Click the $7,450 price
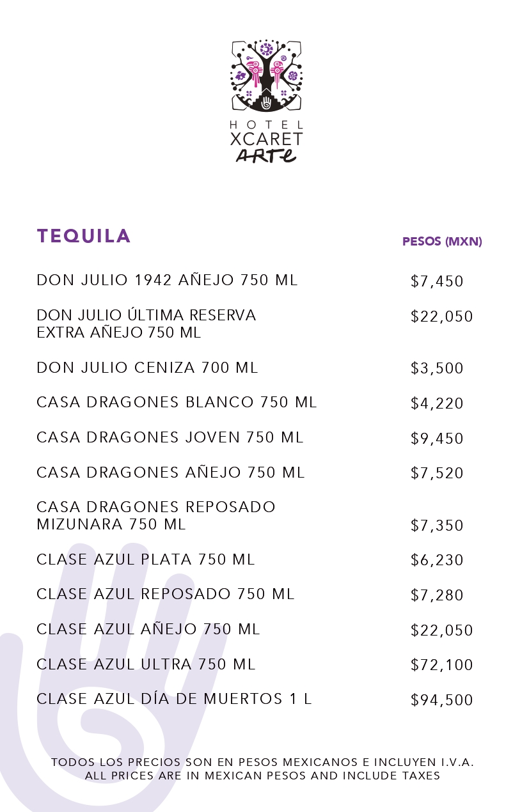 (437, 281)
